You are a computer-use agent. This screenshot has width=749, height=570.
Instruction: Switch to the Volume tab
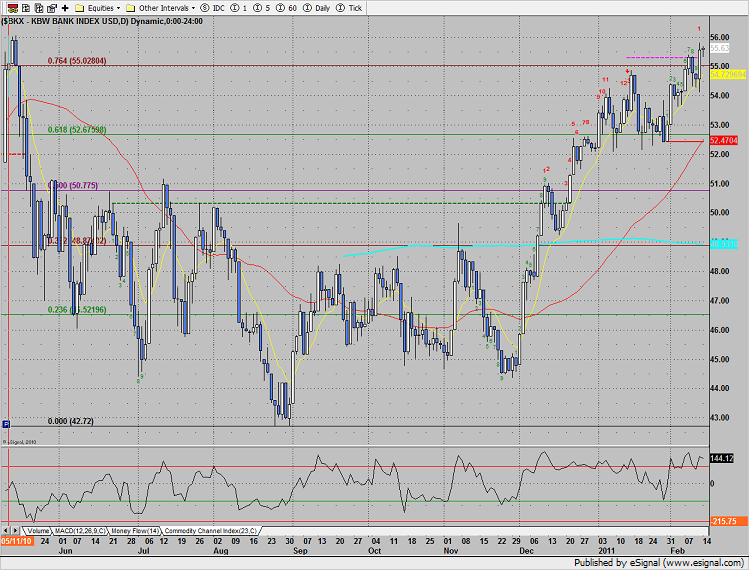[39, 530]
